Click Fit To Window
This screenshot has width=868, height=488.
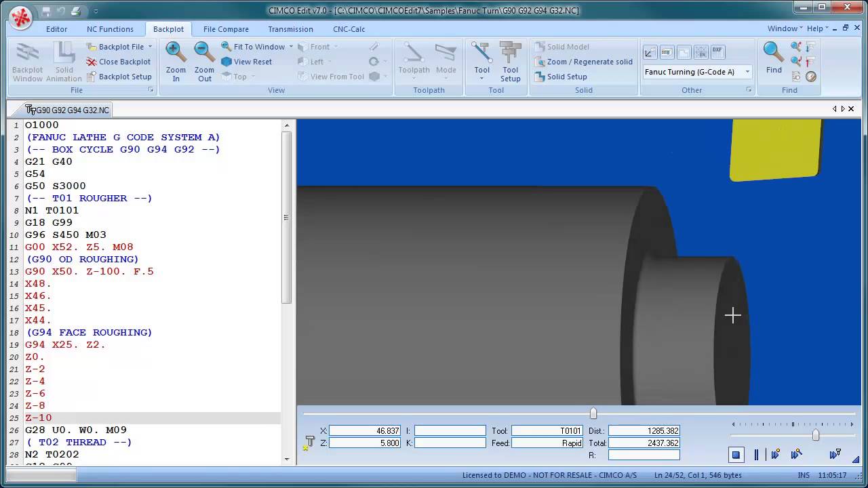click(x=253, y=47)
